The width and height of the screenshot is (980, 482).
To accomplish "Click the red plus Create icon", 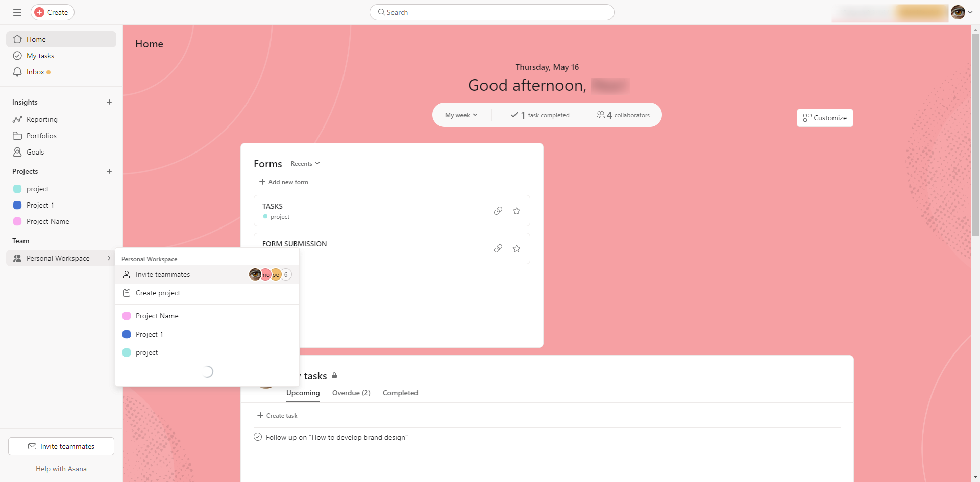I will pos(39,12).
